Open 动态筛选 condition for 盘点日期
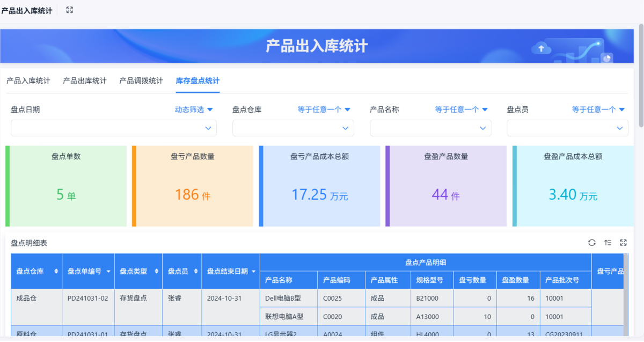Viewport: 644px width, 342px height. pos(194,110)
